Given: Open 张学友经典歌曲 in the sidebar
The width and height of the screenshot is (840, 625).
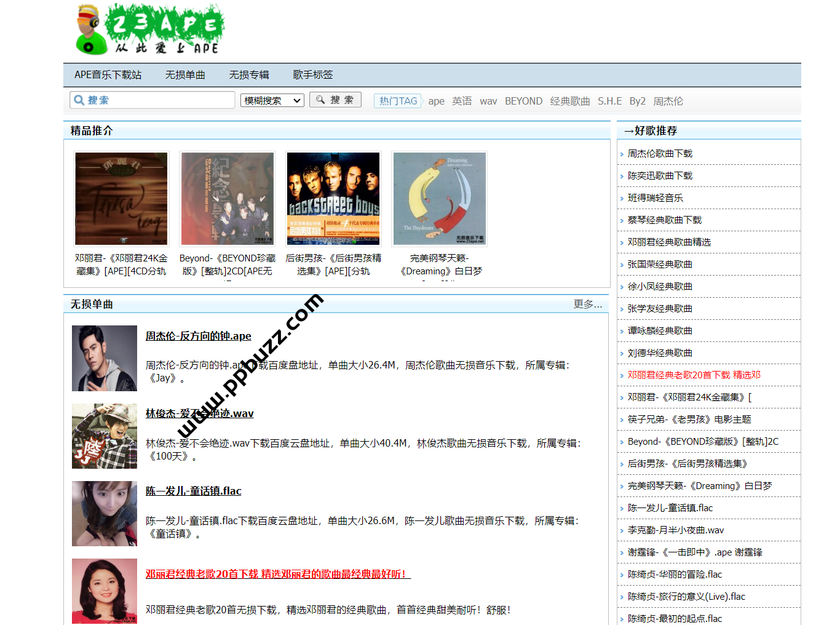Looking at the screenshot, I should 660,309.
